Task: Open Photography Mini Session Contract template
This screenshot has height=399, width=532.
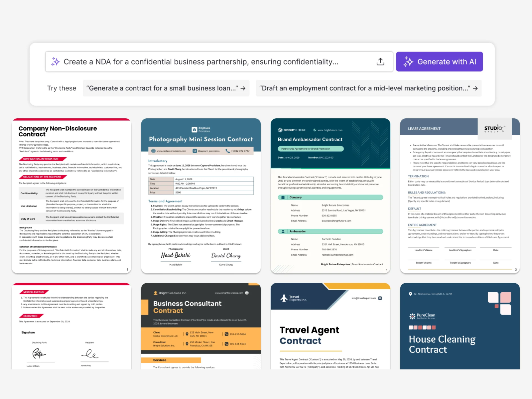Action: click(x=201, y=196)
